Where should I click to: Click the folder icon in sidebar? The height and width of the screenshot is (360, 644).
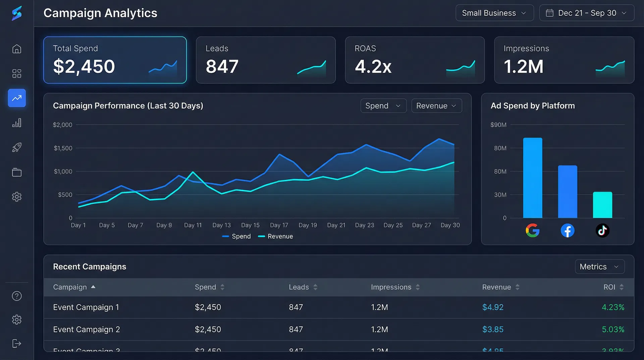click(x=17, y=172)
